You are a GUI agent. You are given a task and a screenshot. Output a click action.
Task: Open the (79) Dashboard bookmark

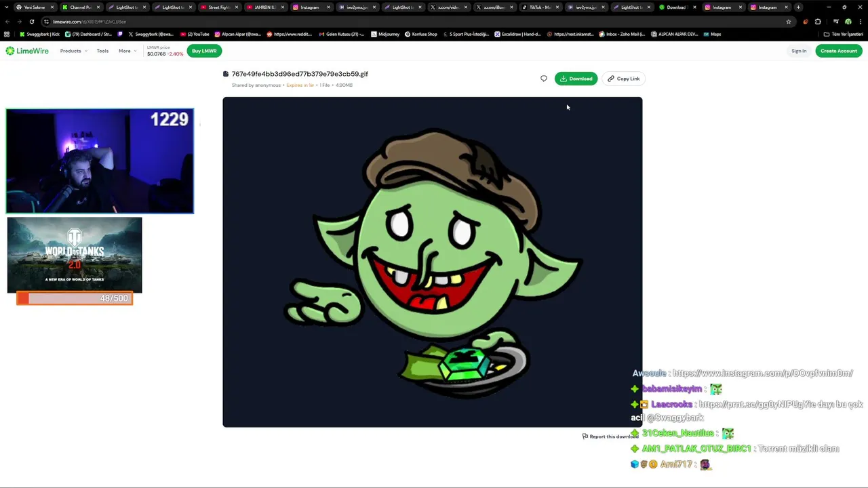pyautogui.click(x=89, y=34)
